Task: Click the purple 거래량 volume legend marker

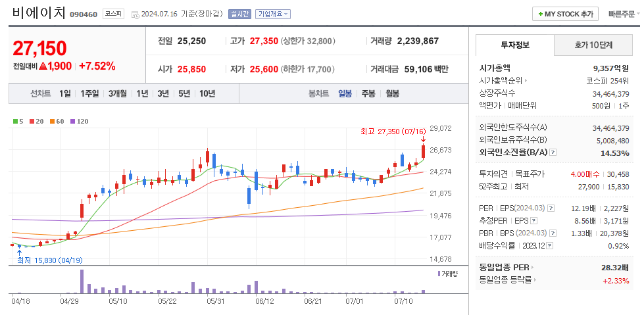Action: coord(439,274)
